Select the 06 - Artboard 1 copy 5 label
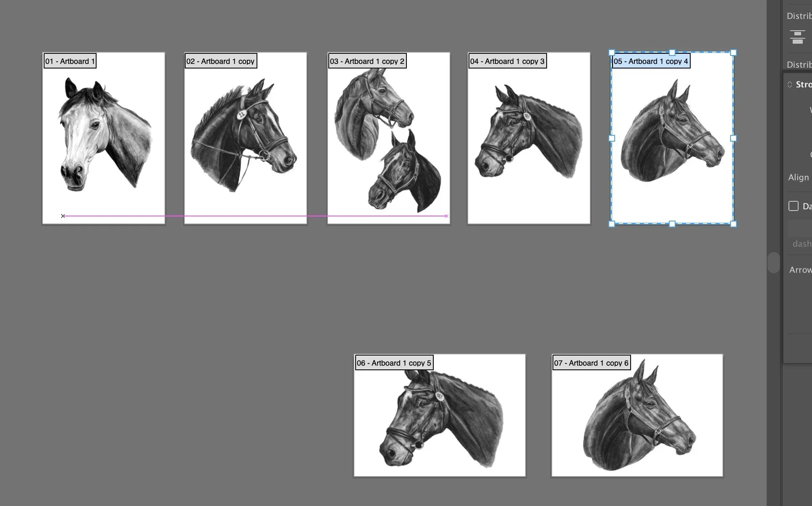The image size is (812, 506). pyautogui.click(x=394, y=363)
